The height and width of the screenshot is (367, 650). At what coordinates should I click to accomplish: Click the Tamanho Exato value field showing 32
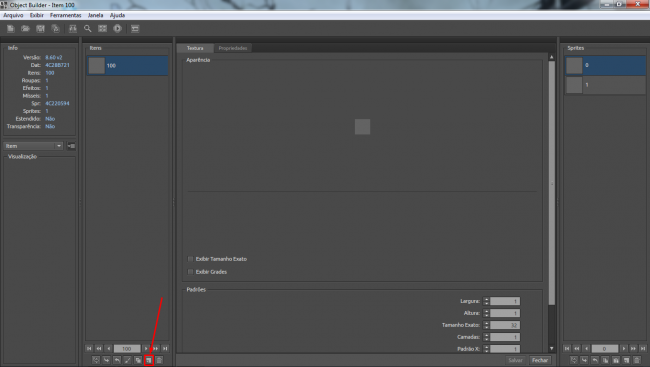505,325
